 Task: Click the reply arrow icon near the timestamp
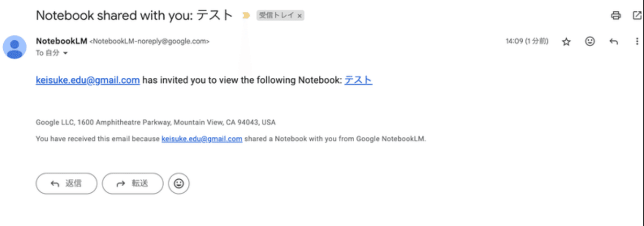point(614,41)
